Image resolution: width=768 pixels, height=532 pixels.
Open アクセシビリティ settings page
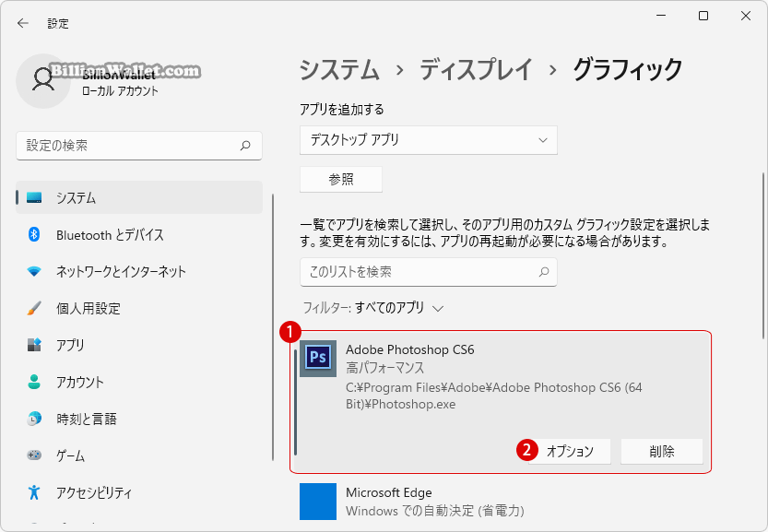coord(139,491)
